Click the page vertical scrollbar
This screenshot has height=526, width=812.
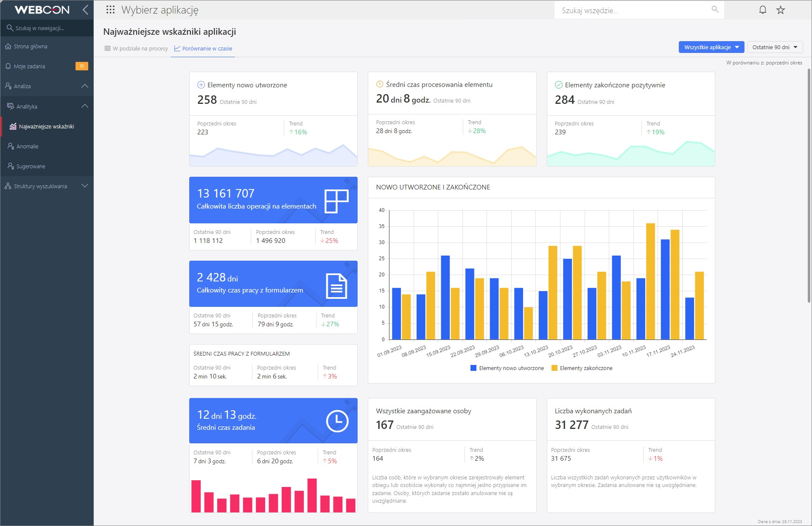(809, 186)
